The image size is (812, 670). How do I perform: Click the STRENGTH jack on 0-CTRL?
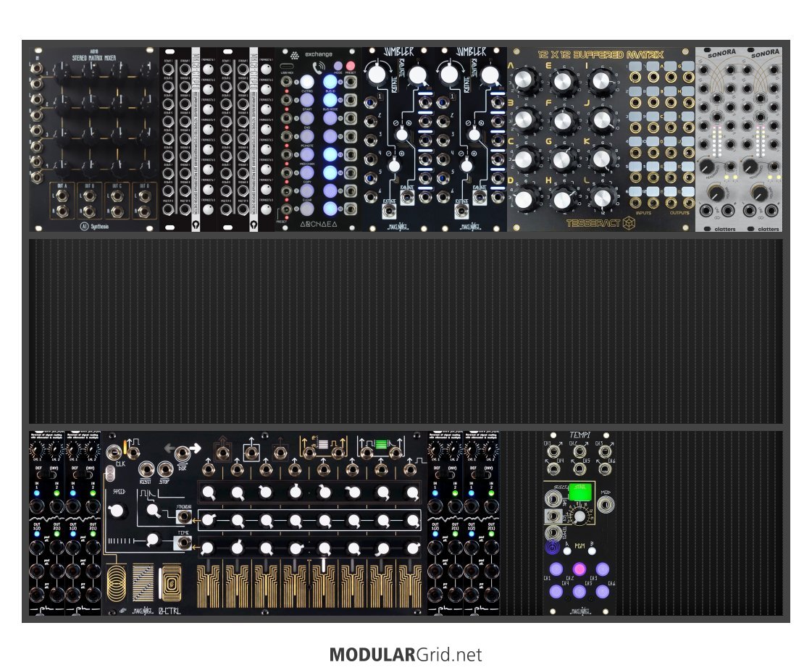[x=183, y=516]
